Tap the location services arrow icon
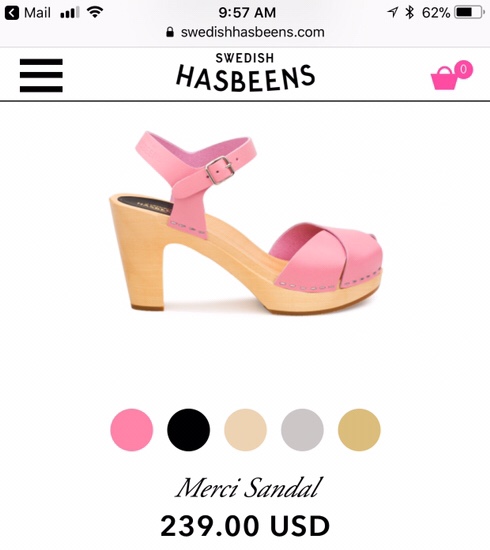 pyautogui.click(x=392, y=13)
